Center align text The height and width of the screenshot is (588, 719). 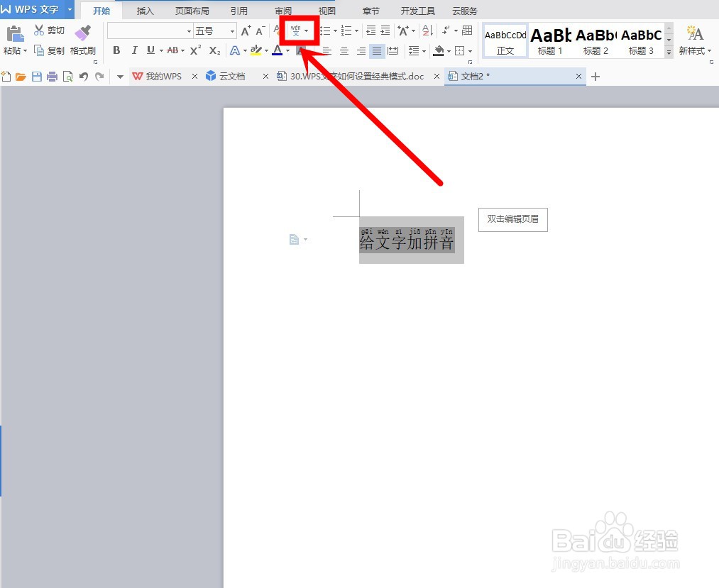tap(344, 51)
